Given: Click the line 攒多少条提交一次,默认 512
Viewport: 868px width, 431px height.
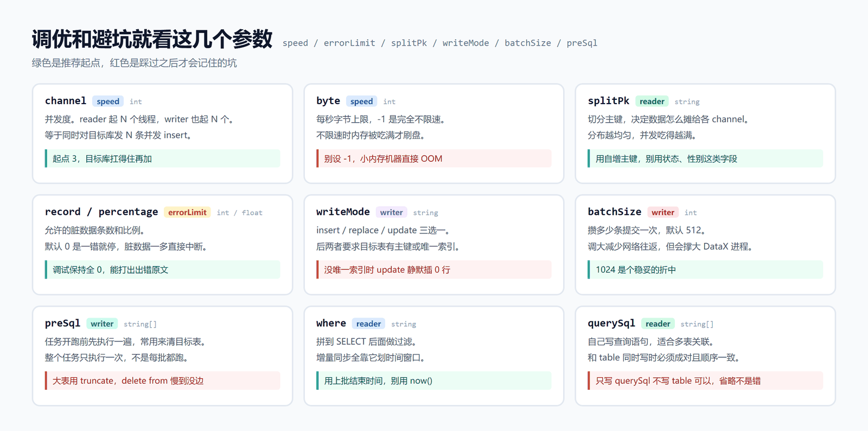Looking at the screenshot, I should [x=647, y=231].
